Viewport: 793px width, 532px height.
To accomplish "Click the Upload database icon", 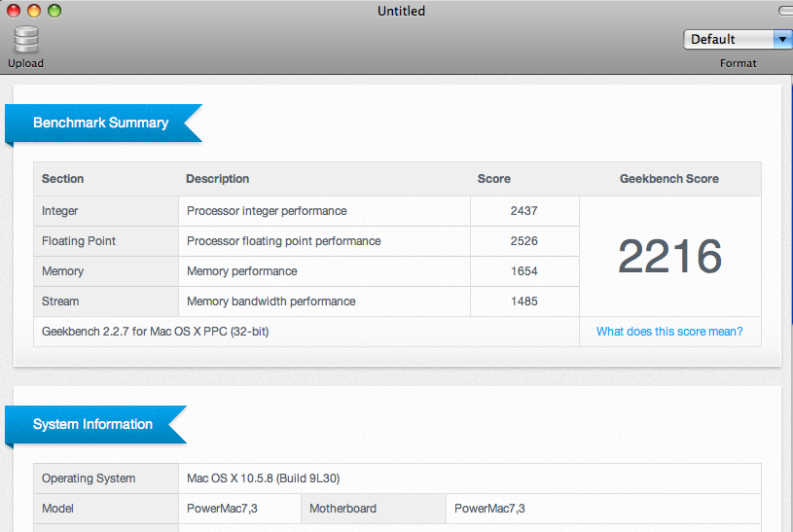I will click(x=25, y=40).
